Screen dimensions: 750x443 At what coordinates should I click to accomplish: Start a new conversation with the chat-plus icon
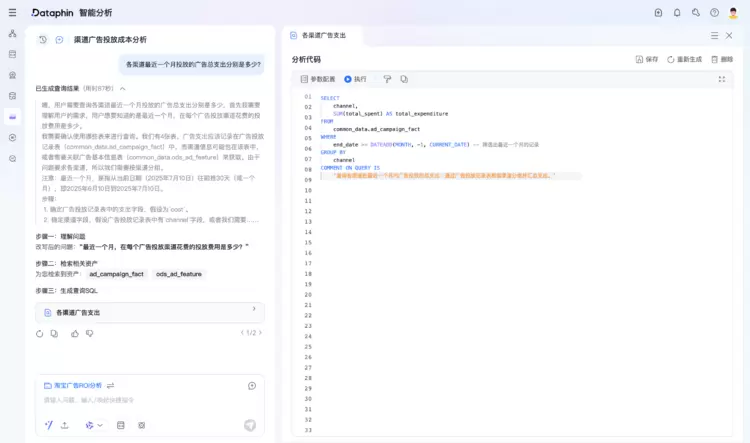(60, 40)
